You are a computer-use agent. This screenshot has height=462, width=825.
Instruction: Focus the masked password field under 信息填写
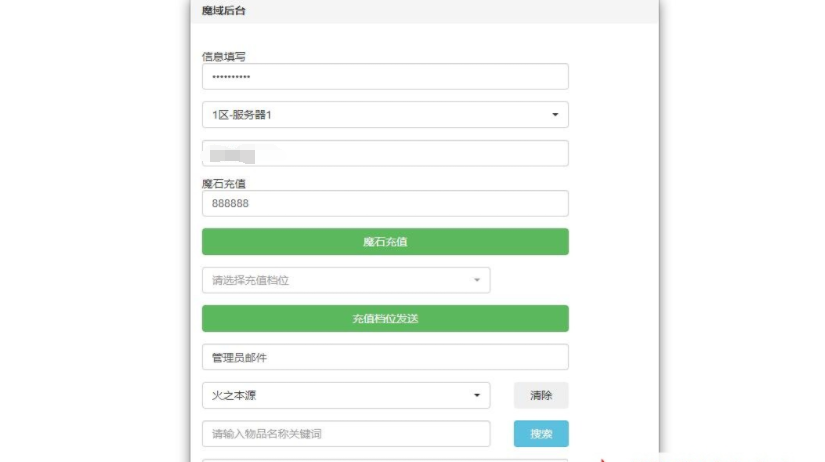(x=385, y=77)
